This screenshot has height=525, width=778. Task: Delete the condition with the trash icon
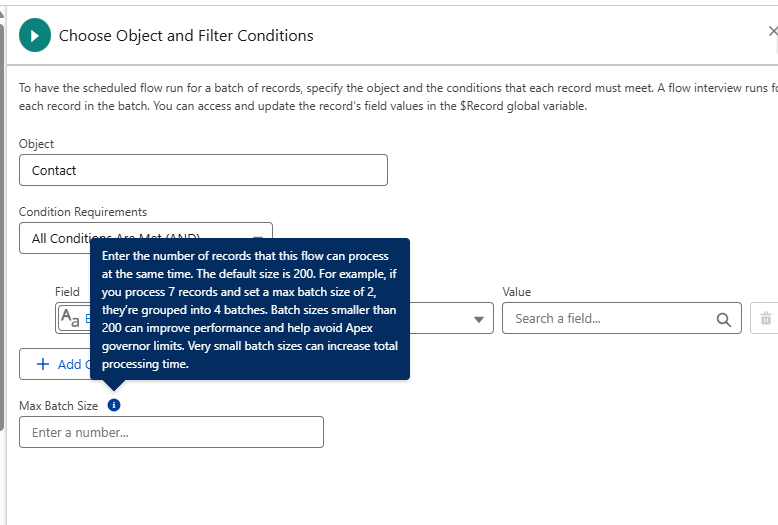pos(765,318)
